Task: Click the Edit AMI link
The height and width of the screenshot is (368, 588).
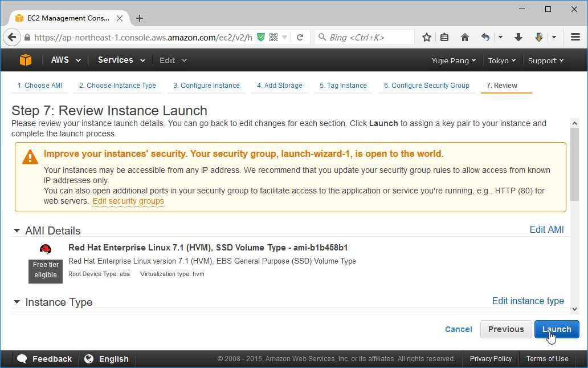Action: point(546,229)
